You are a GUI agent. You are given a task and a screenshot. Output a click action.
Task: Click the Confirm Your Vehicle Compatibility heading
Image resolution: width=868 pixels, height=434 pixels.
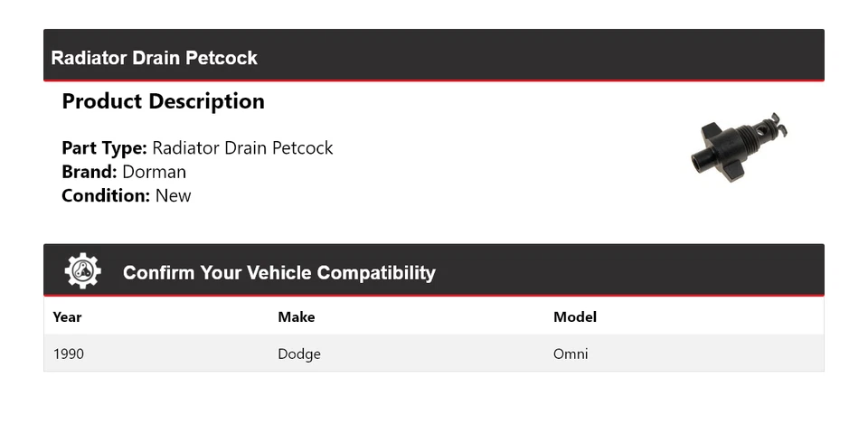pos(278,273)
